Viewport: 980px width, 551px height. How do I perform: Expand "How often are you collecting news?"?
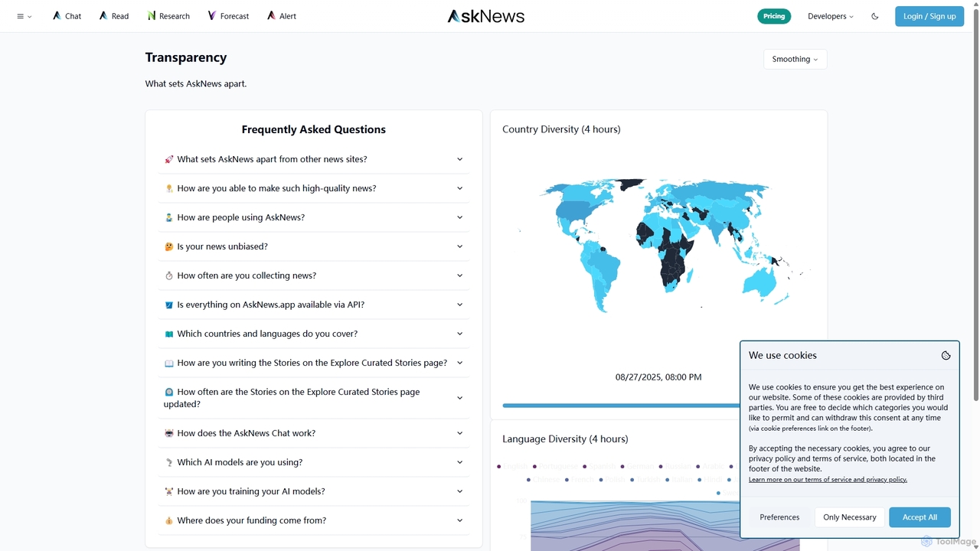(314, 275)
